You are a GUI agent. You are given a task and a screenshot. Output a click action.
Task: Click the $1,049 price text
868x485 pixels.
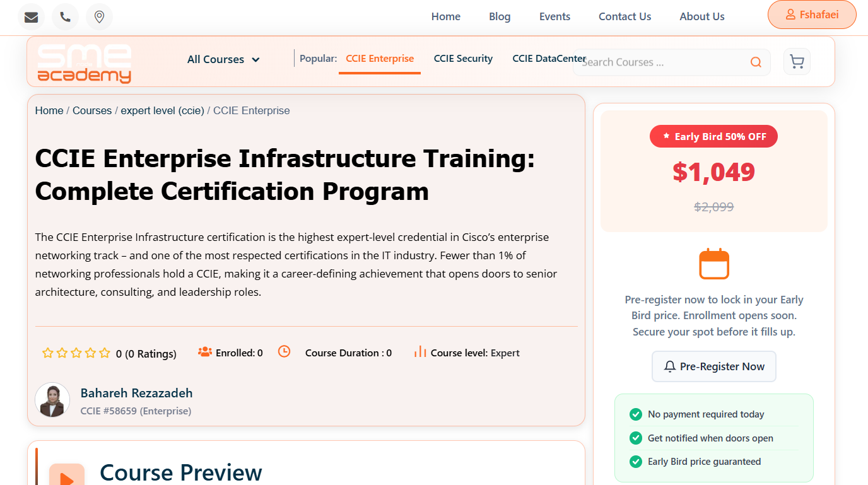point(713,172)
